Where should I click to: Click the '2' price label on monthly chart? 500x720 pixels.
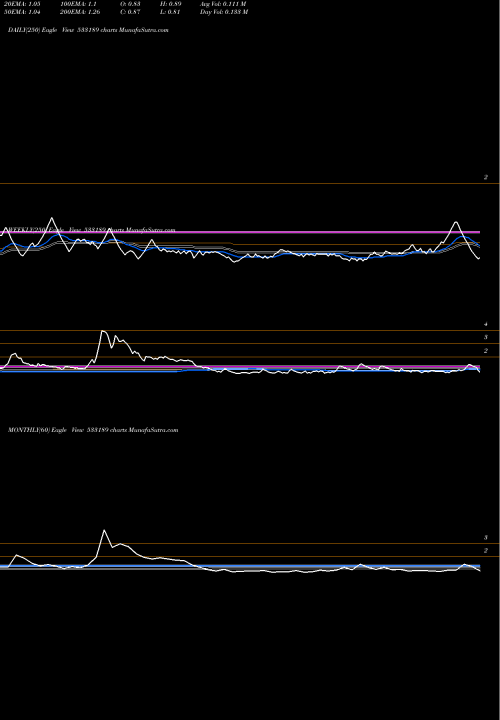coord(486,551)
